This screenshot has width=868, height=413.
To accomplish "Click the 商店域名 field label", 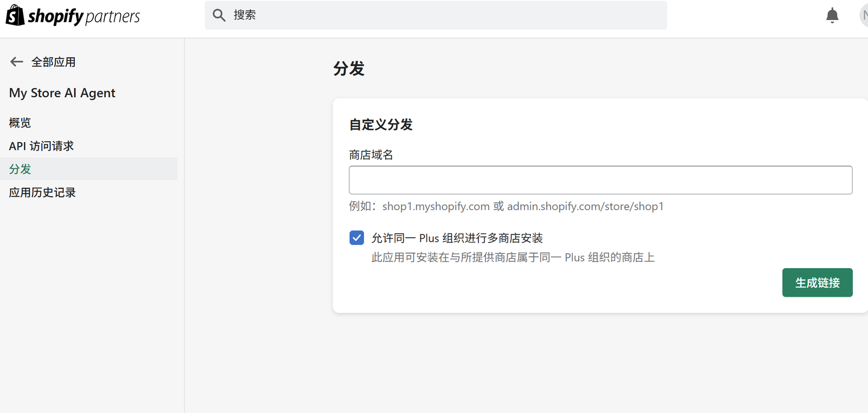I will (x=371, y=155).
